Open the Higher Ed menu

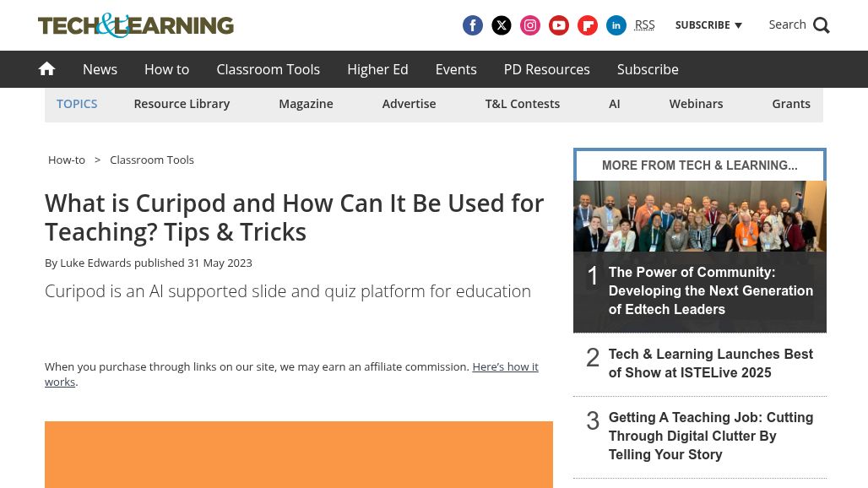click(x=377, y=69)
